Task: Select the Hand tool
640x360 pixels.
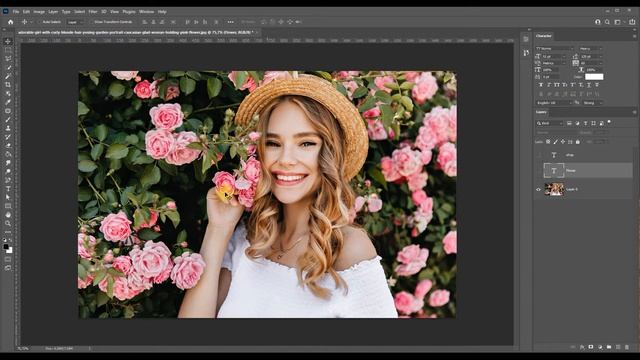Action: click(8, 215)
